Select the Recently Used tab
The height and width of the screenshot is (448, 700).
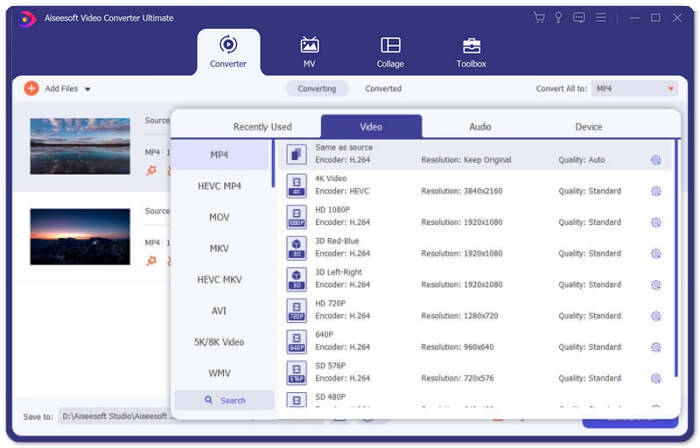tap(262, 127)
